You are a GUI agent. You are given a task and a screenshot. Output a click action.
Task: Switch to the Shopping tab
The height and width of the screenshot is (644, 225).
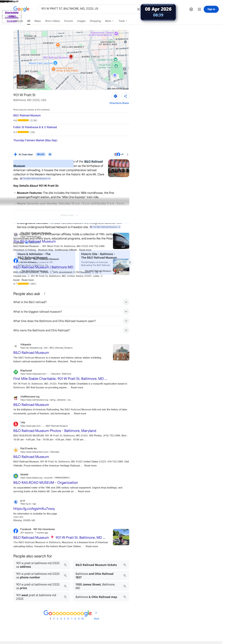(x=95, y=21)
